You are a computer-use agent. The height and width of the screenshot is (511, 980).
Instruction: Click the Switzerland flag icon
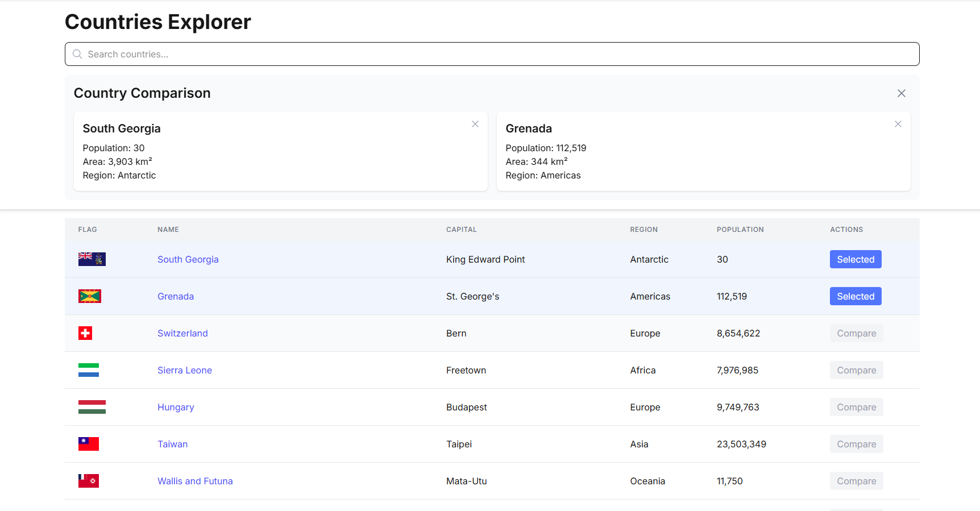(x=85, y=333)
